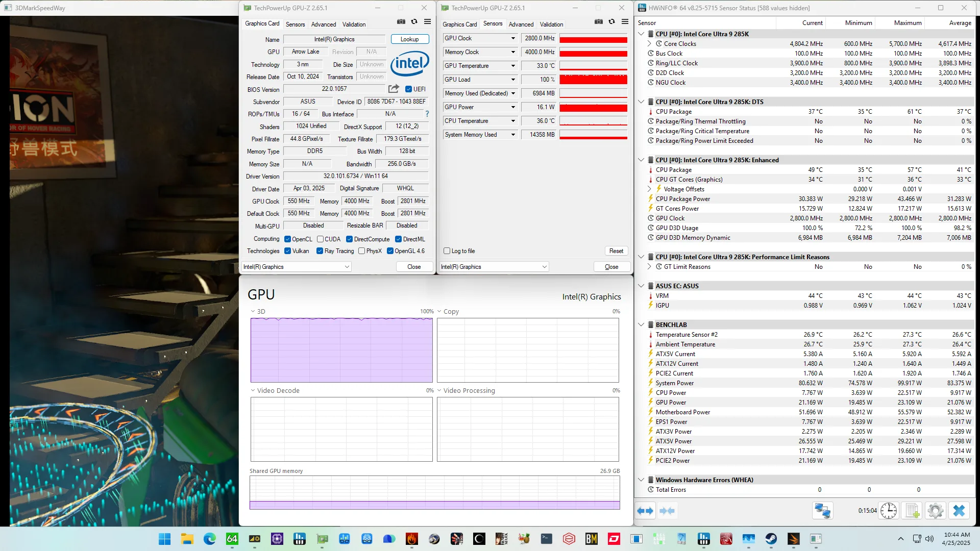
Task: Open Microsoft Edge from the taskbar
Action: pos(210,539)
